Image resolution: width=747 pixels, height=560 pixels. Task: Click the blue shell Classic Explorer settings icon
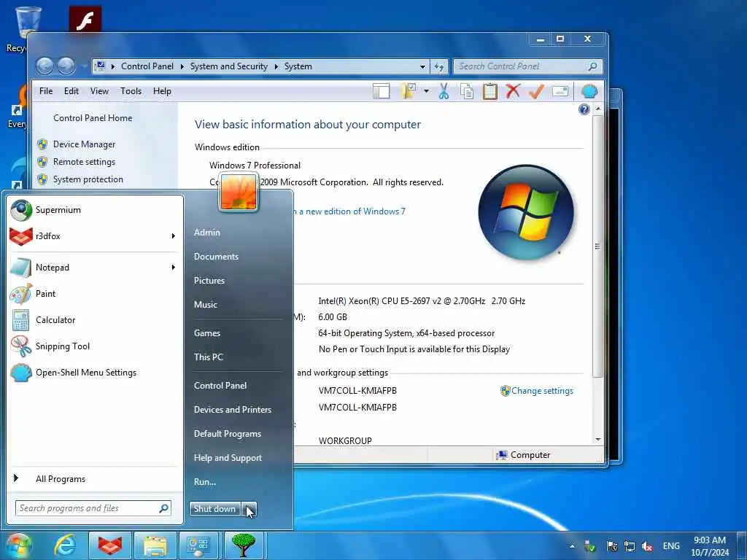click(589, 91)
